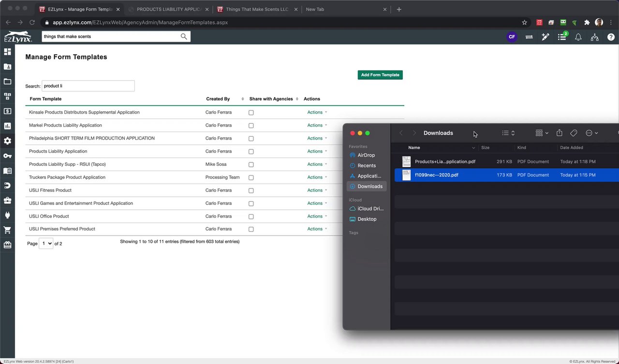Open the dashboard icon in EZLynx sidebar
Viewport: 619px width, 364px height.
(x=7, y=52)
